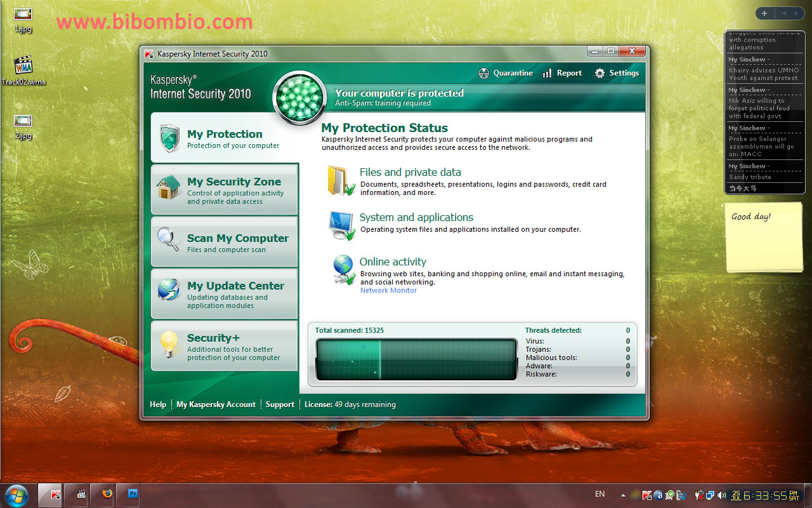
Task: Switch to My Security Zone tab
Action: [x=224, y=189]
